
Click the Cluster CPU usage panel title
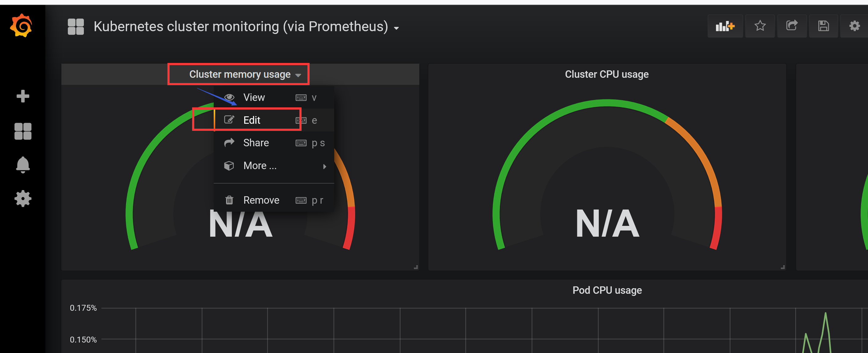coord(607,74)
